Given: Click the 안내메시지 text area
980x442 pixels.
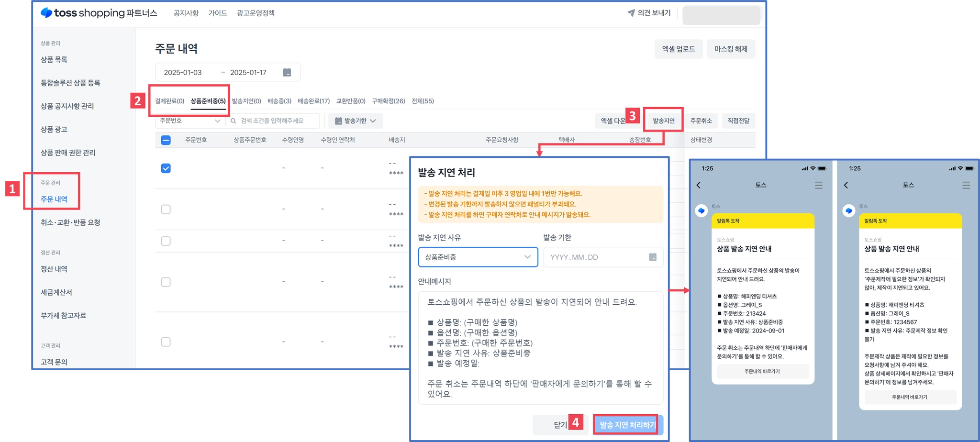Looking at the screenshot, I should pyautogui.click(x=540, y=348).
